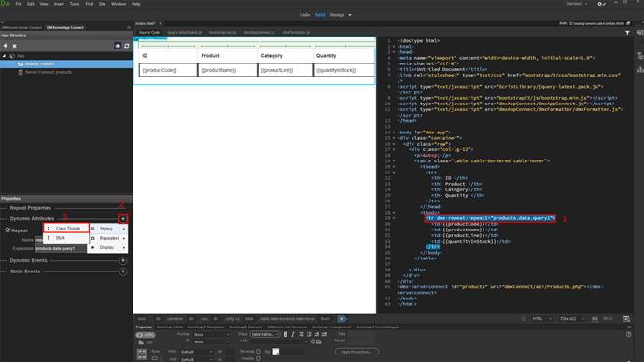Screen dimensions: 644x362
Task: Open the File menu
Action: (19, 4)
